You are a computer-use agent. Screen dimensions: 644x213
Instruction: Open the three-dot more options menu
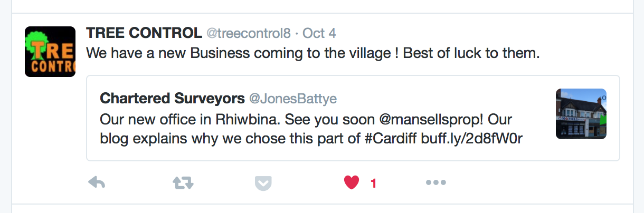[436, 183]
